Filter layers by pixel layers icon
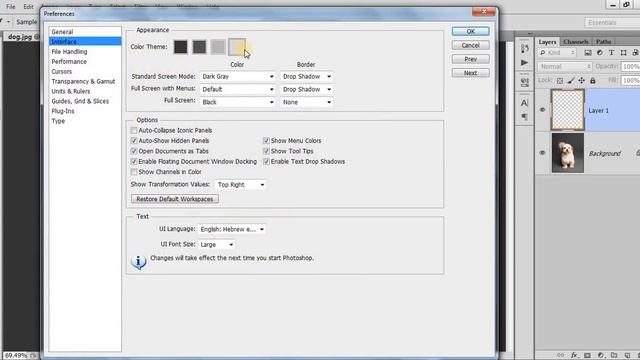This screenshot has width=640, height=360. [588, 53]
